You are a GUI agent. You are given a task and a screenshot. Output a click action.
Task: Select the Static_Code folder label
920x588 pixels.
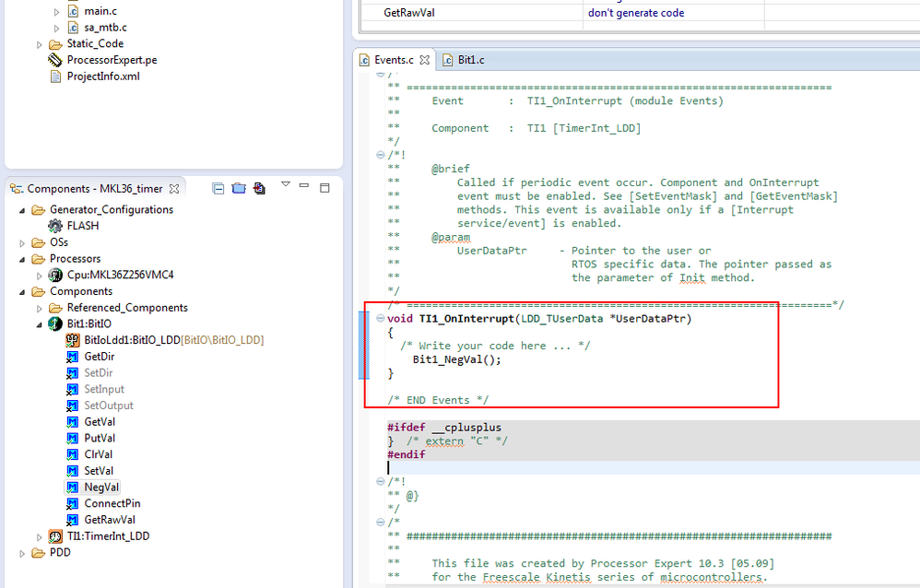point(95,44)
